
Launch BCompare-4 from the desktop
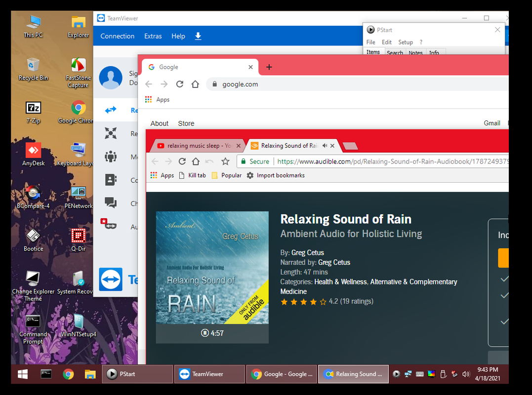point(33,197)
